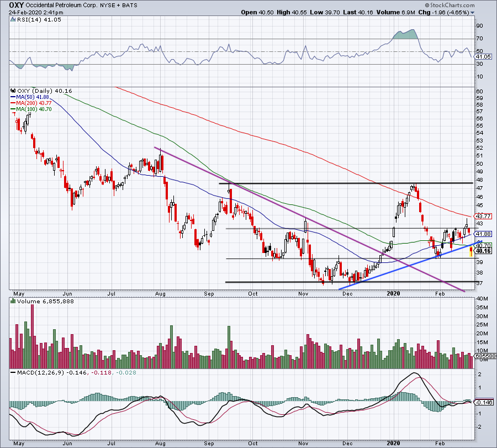Screen dimensions: 497x448
Task: Click the 41.88 price tag on right axis
Action: coord(484,234)
